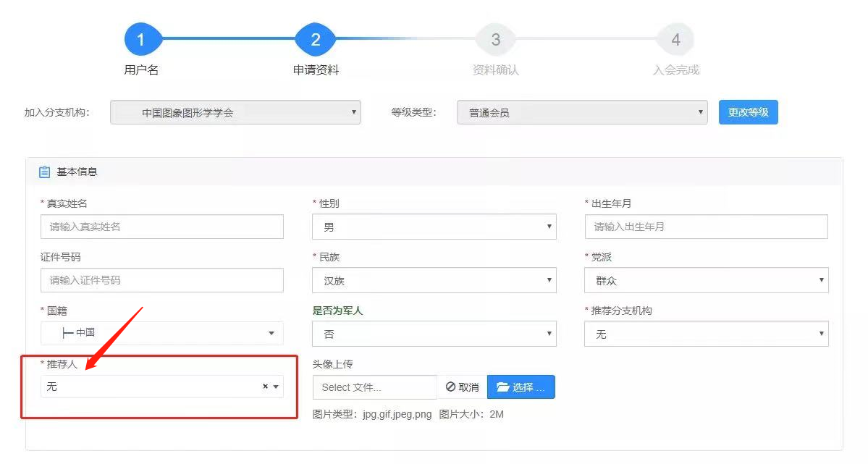Open the 推荐分支机构 dropdown

(x=706, y=334)
